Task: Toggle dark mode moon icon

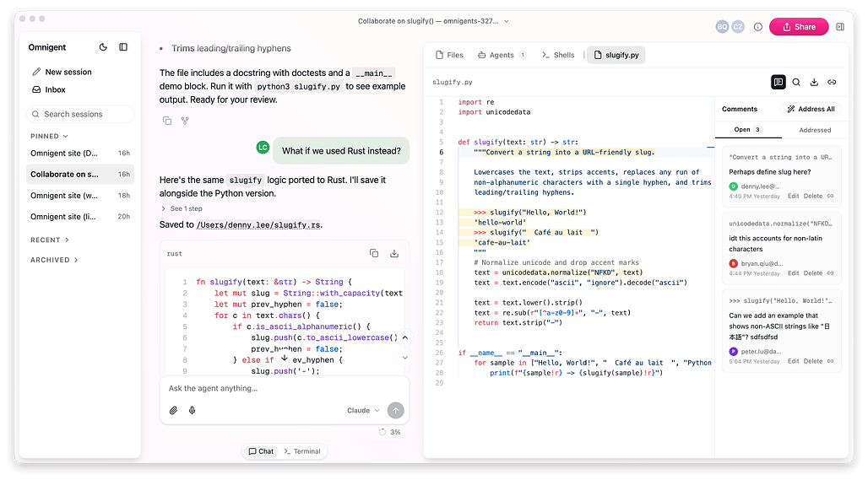Action: [103, 47]
